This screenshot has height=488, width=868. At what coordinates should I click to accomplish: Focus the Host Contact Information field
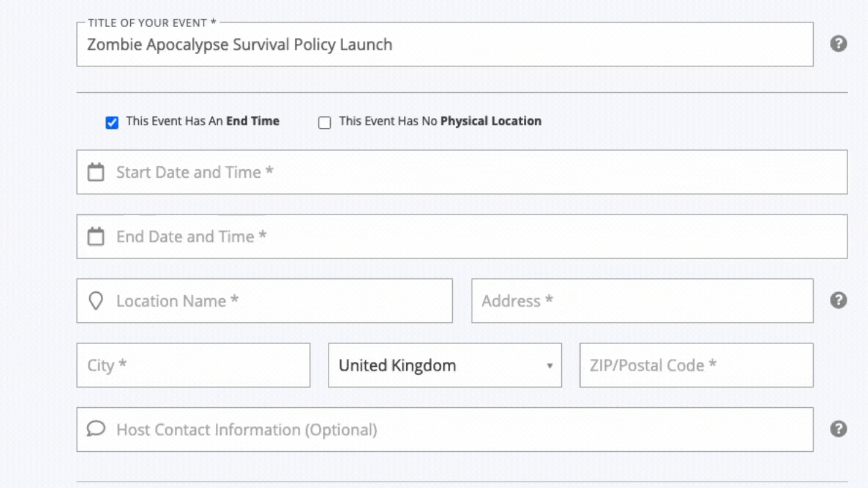tap(445, 430)
